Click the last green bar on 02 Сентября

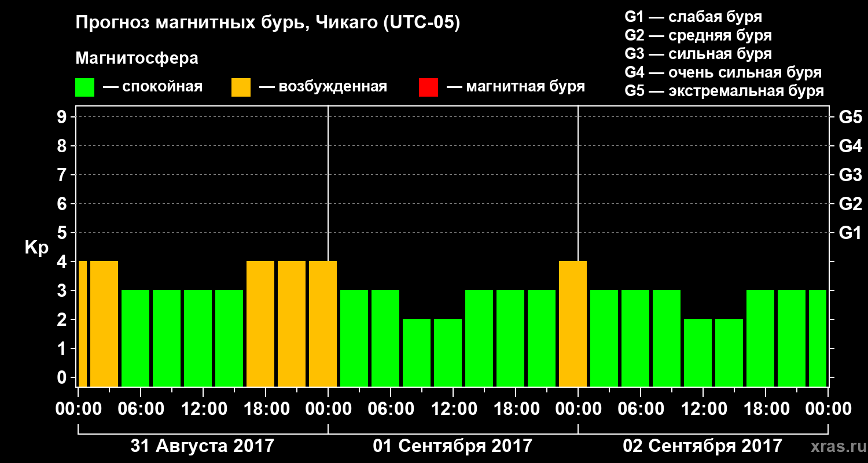pyautogui.click(x=818, y=338)
